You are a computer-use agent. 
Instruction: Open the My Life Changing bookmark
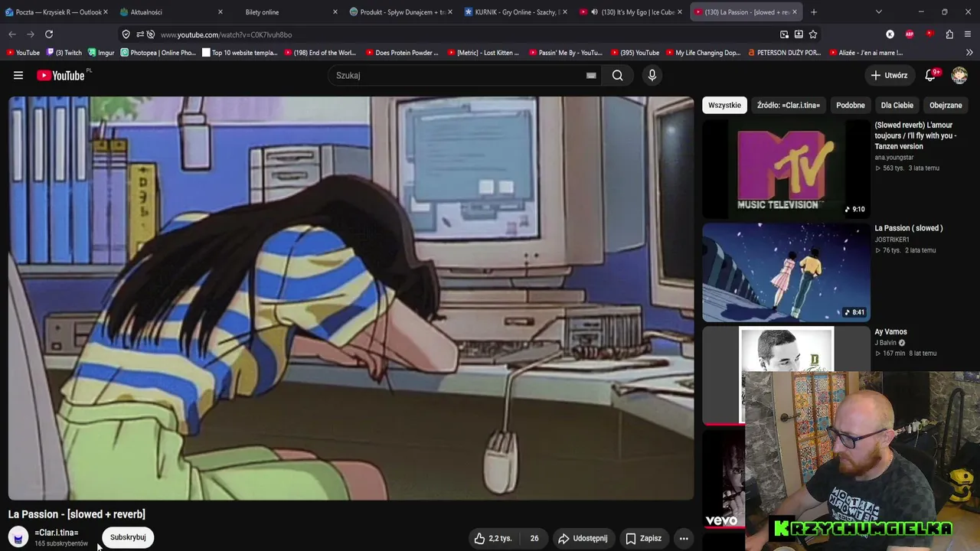click(x=703, y=53)
